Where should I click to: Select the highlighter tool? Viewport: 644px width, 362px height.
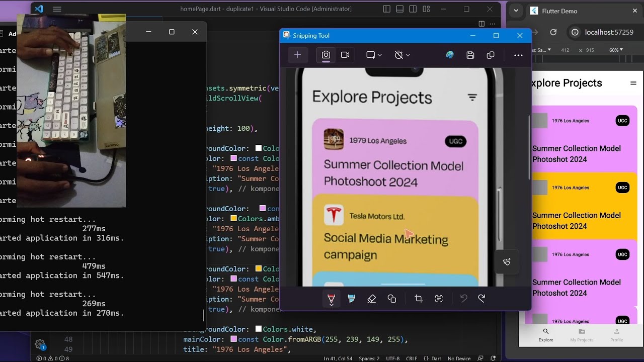coord(351,299)
